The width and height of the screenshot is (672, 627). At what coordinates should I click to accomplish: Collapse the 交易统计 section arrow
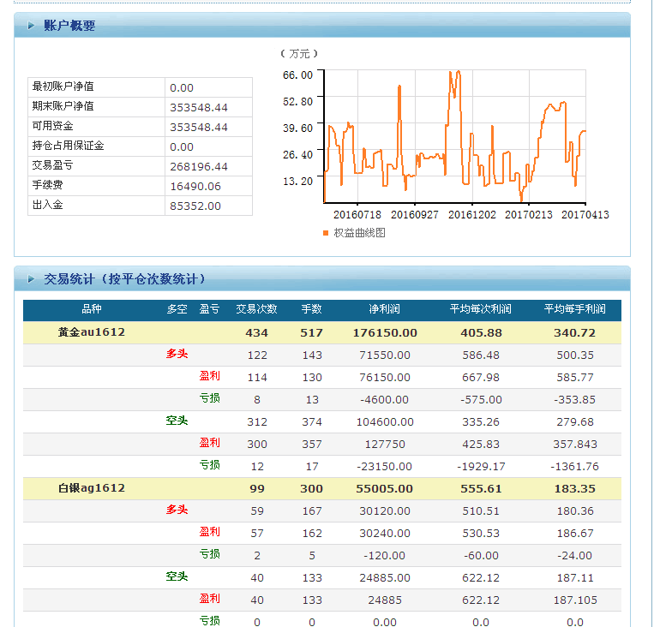pyautogui.click(x=32, y=279)
